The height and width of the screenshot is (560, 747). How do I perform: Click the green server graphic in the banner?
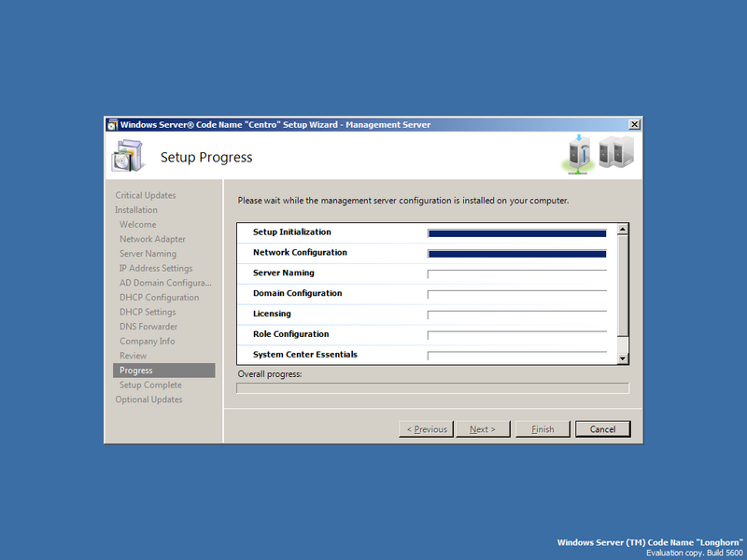(577, 155)
